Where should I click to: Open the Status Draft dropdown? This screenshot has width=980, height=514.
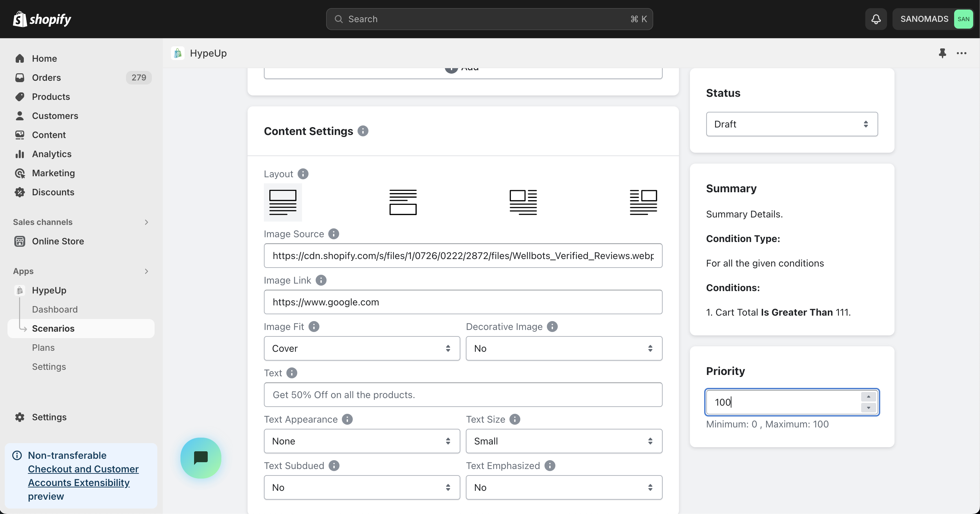pyautogui.click(x=792, y=124)
